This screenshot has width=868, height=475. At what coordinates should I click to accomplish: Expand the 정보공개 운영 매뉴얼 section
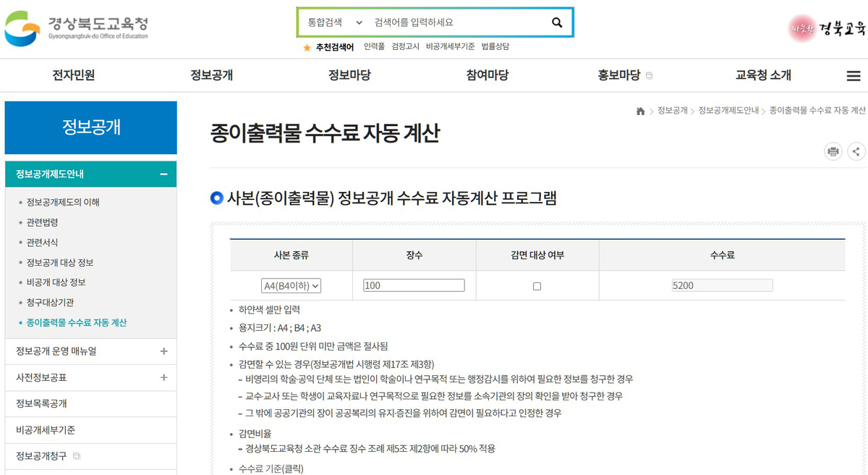(163, 351)
